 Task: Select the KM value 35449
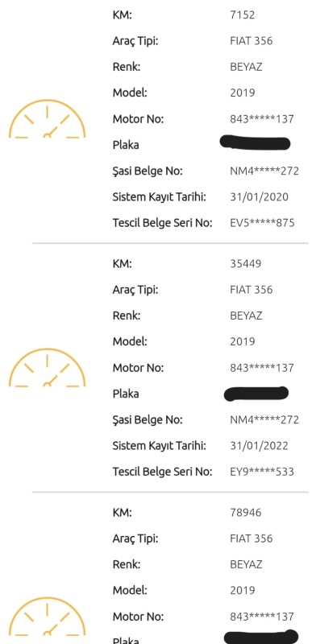245,264
